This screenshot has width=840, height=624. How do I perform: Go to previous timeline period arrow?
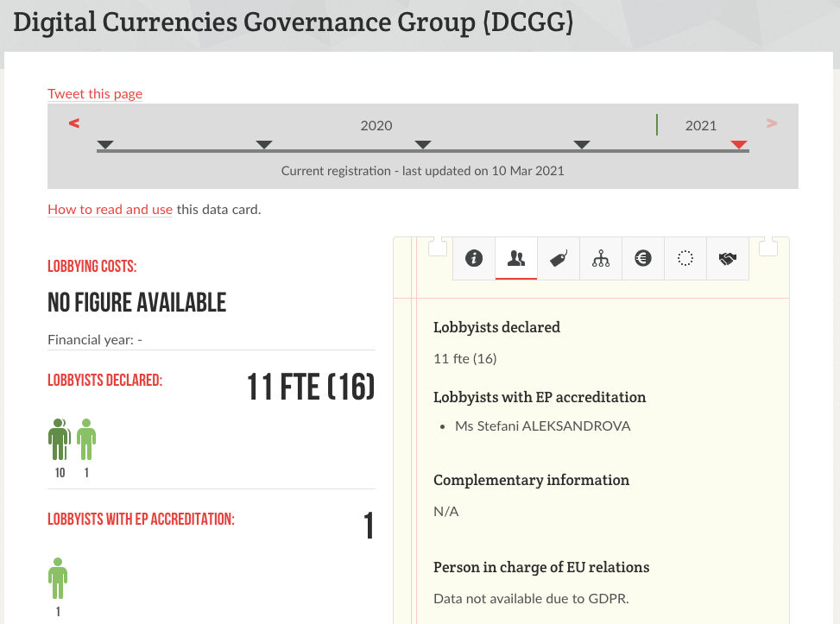pos(74,123)
